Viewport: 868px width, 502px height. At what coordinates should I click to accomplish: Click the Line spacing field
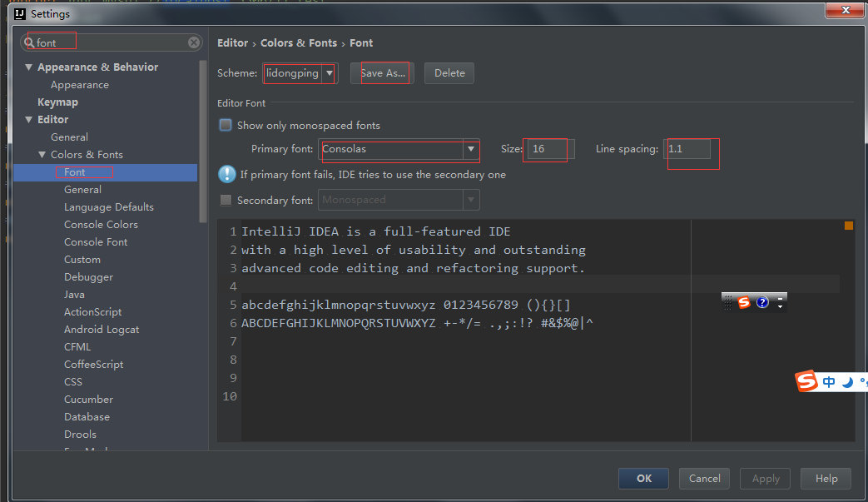point(687,149)
